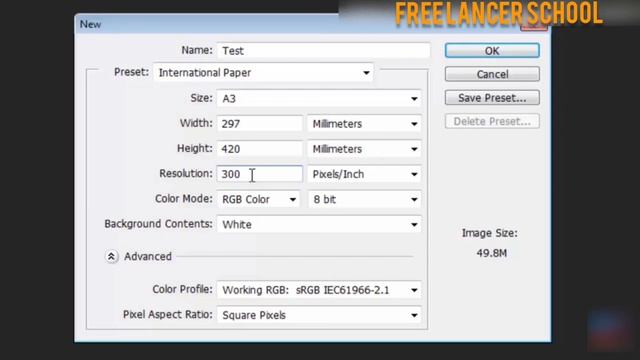The height and width of the screenshot is (360, 640).
Task: Click the OK button
Action: click(492, 51)
